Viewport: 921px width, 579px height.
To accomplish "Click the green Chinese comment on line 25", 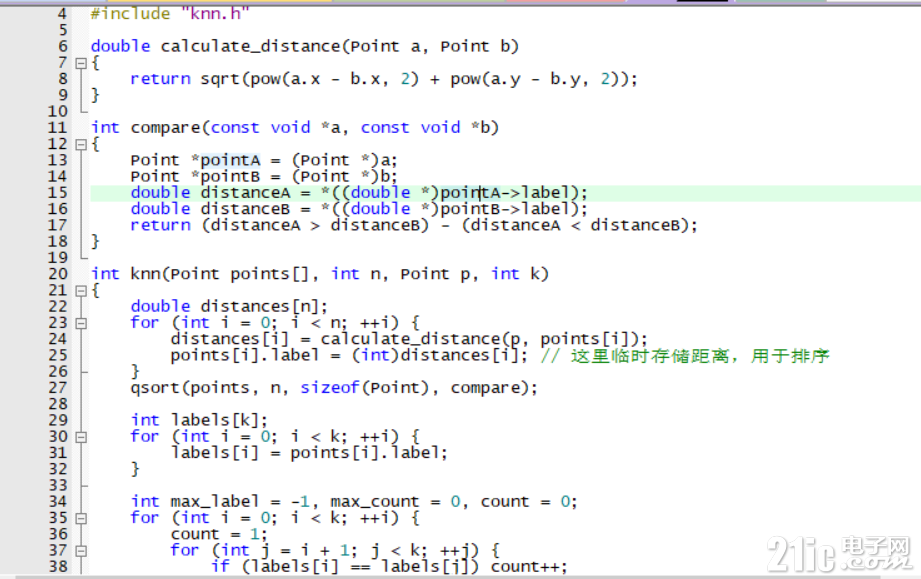I will click(x=685, y=356).
